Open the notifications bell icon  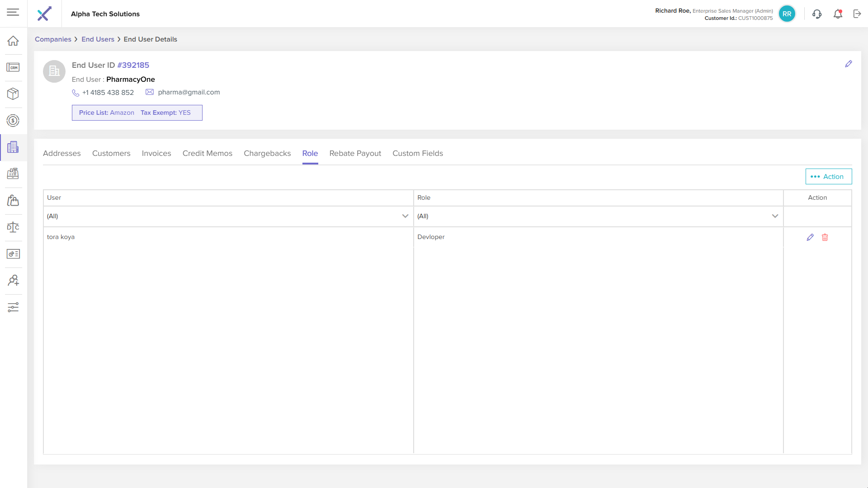coord(838,14)
